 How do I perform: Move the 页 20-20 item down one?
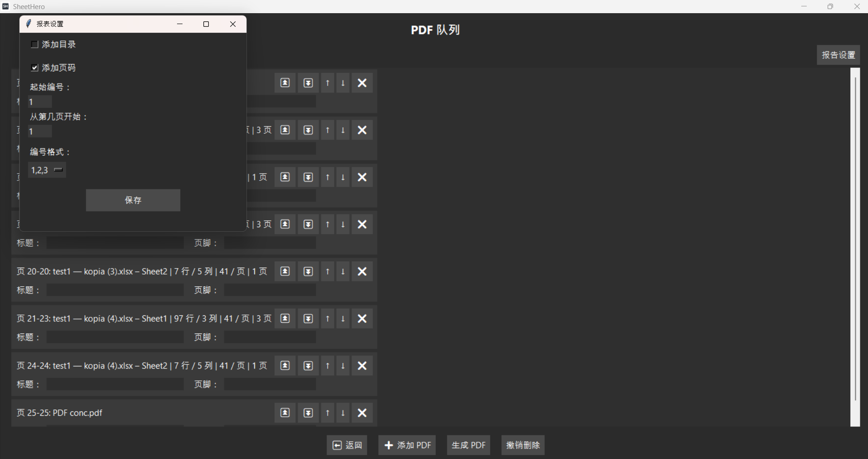pos(343,272)
